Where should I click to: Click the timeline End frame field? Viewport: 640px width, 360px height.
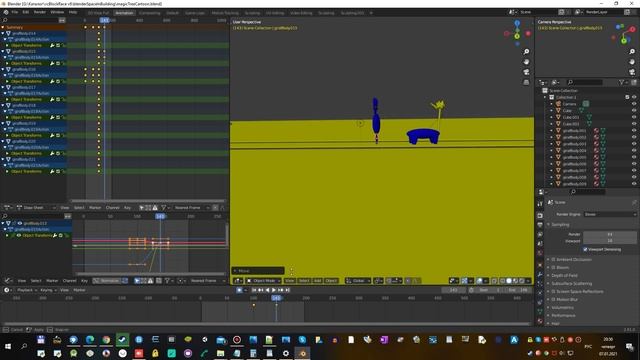click(520, 290)
